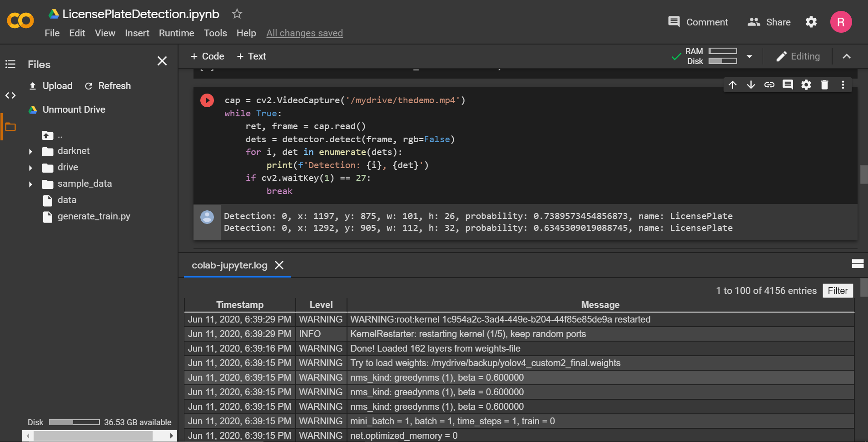Move the current cell up
Image resolution: width=868 pixels, height=442 pixels.
pyautogui.click(x=733, y=84)
